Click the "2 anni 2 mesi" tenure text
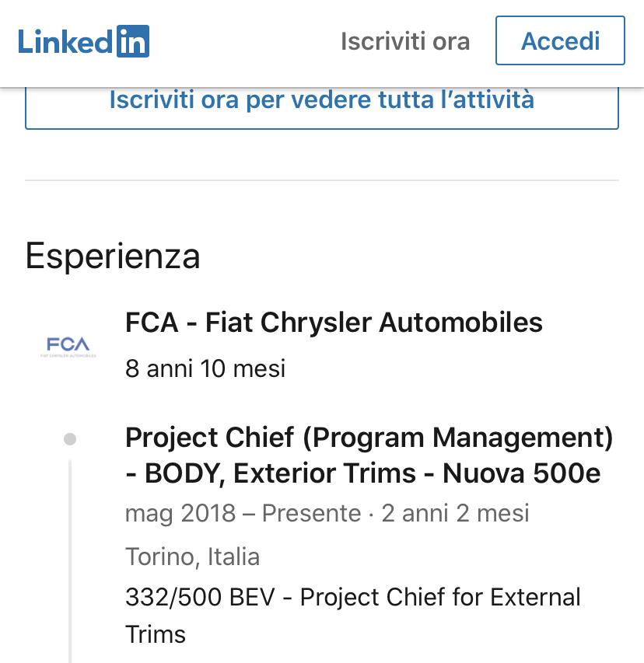The image size is (644, 663). coord(455,513)
